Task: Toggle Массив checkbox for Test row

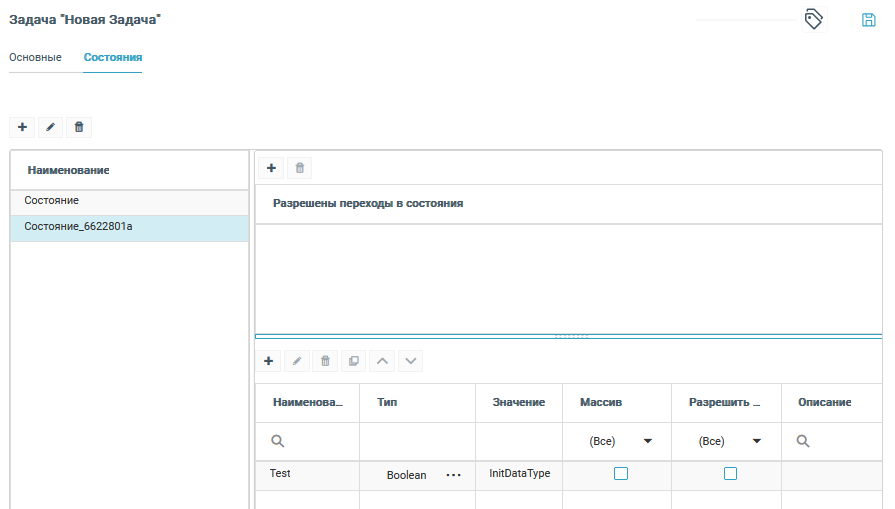Action: click(x=621, y=474)
